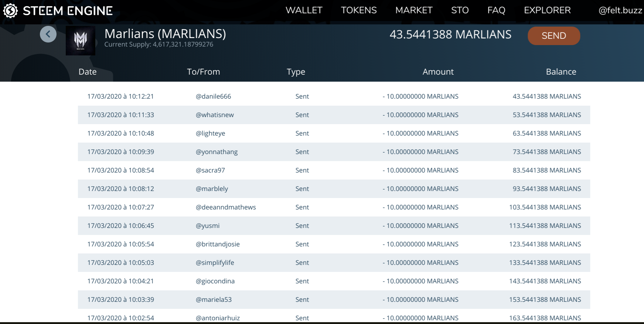Click balance 153.5441388 MARLIANS
Screen dimensions: 644x324
(x=545, y=300)
